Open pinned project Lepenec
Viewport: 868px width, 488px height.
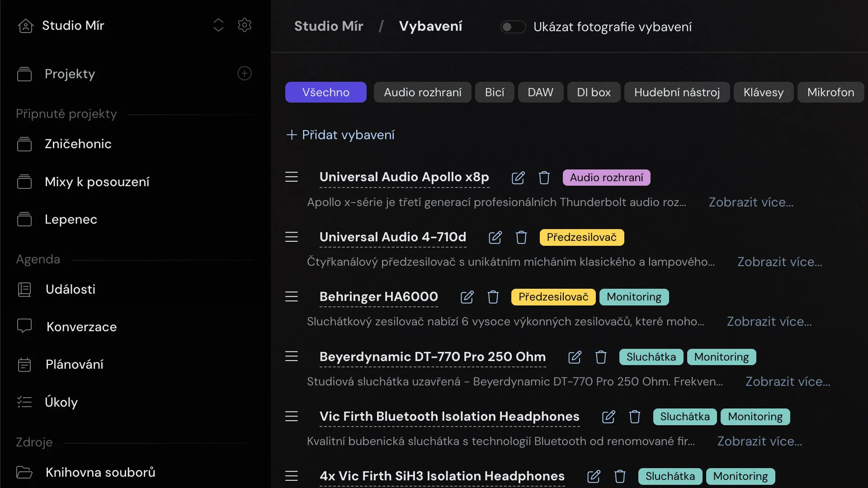point(71,219)
